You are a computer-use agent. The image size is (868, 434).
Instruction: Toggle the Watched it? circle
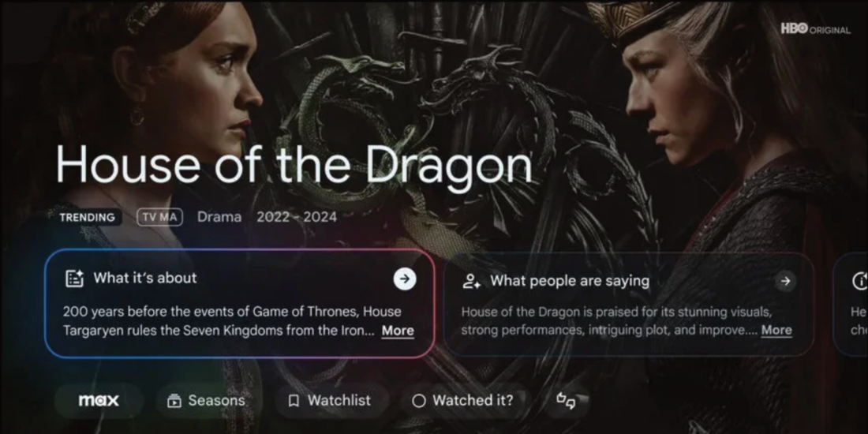[x=419, y=401]
